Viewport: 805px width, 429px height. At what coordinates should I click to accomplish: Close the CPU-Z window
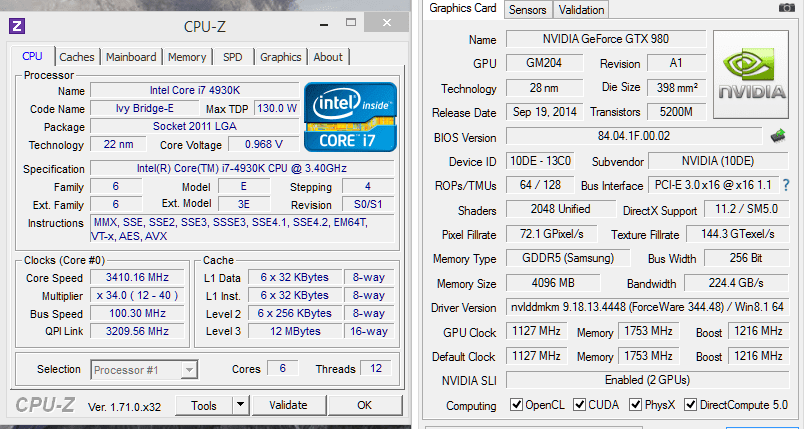pos(387,23)
